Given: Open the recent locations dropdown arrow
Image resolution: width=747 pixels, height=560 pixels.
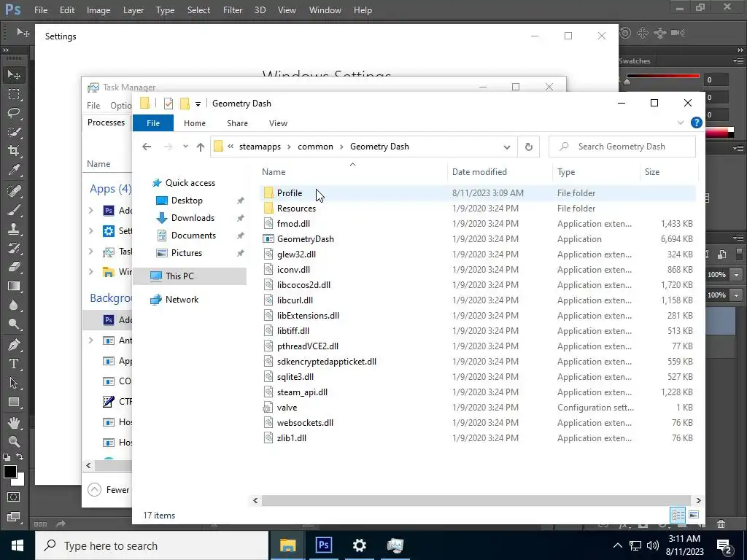Looking at the screenshot, I should coord(185,147).
